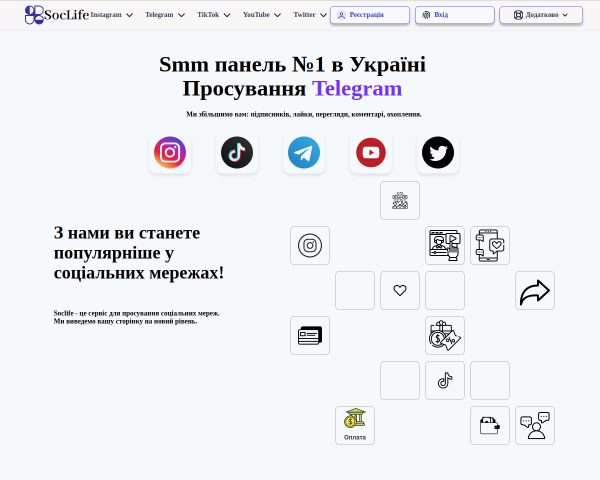The height and width of the screenshot is (480, 600).
Task: Expand the TikTok menu chevron
Action: (227, 15)
